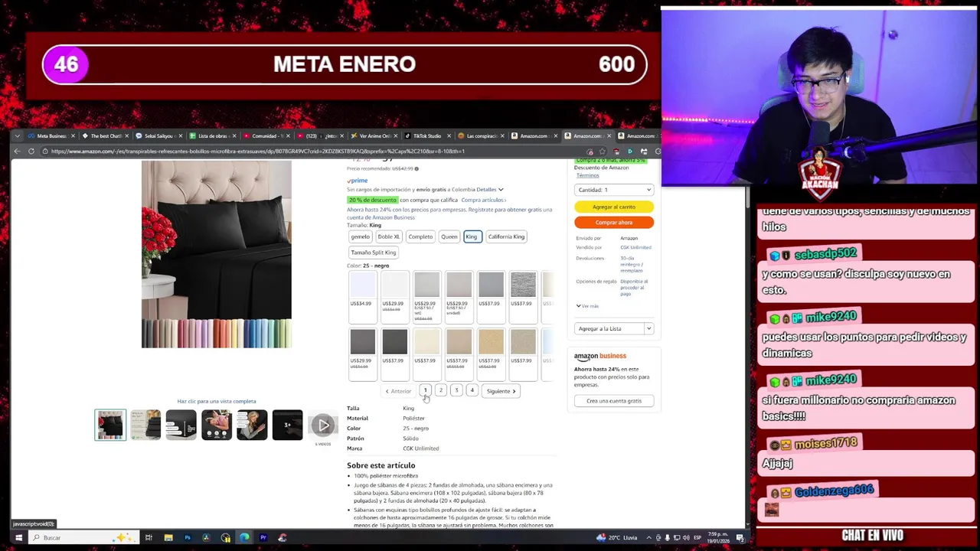Launch Photoshop from the taskbar

point(187,538)
